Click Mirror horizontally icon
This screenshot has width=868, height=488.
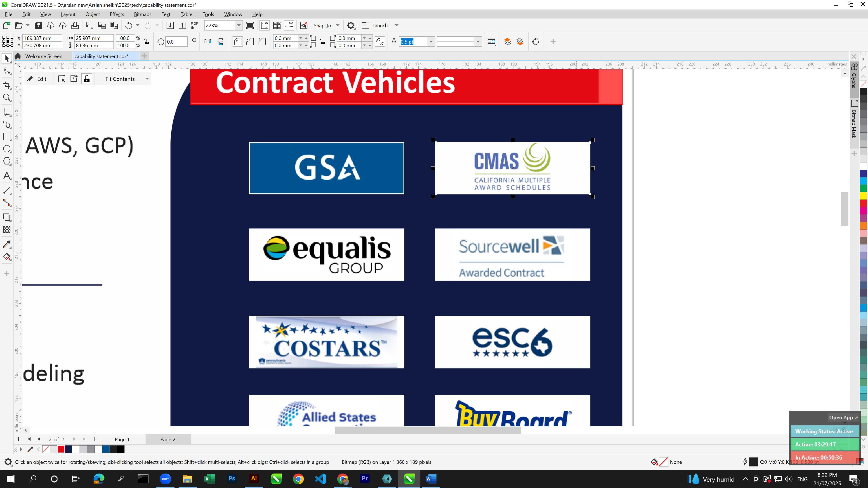[208, 42]
